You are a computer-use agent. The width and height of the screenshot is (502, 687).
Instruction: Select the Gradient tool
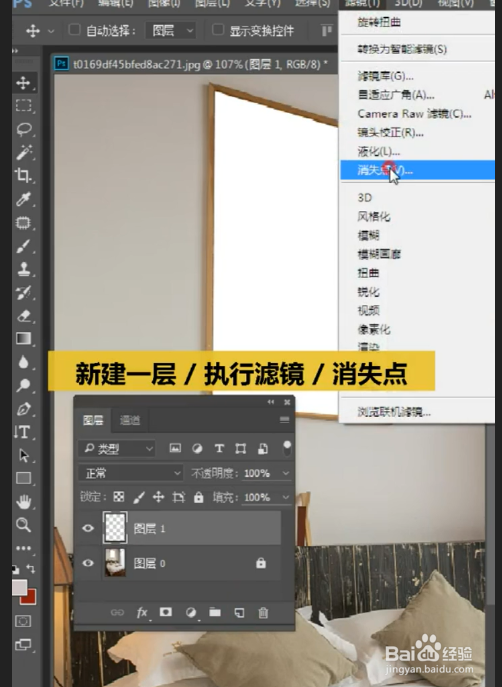23,339
